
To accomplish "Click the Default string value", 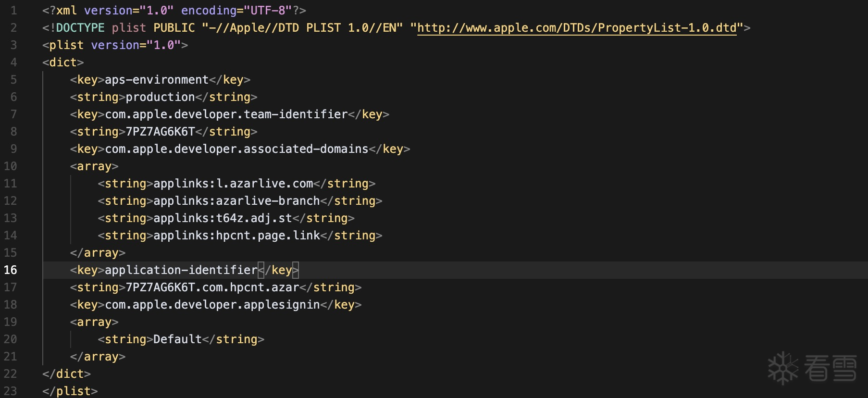I will [177, 339].
